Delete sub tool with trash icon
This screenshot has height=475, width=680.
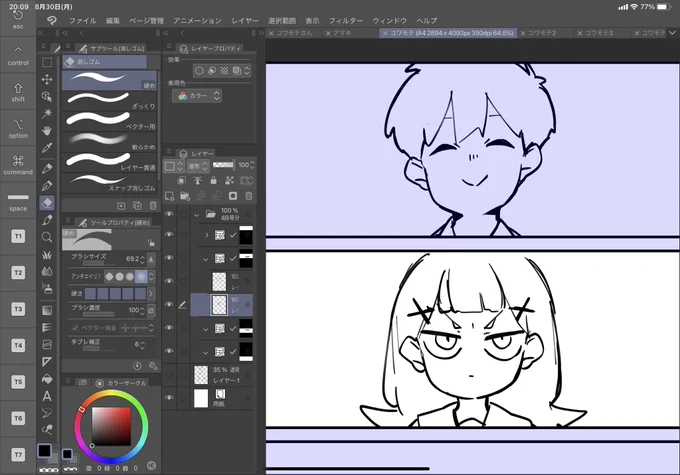coord(153,206)
